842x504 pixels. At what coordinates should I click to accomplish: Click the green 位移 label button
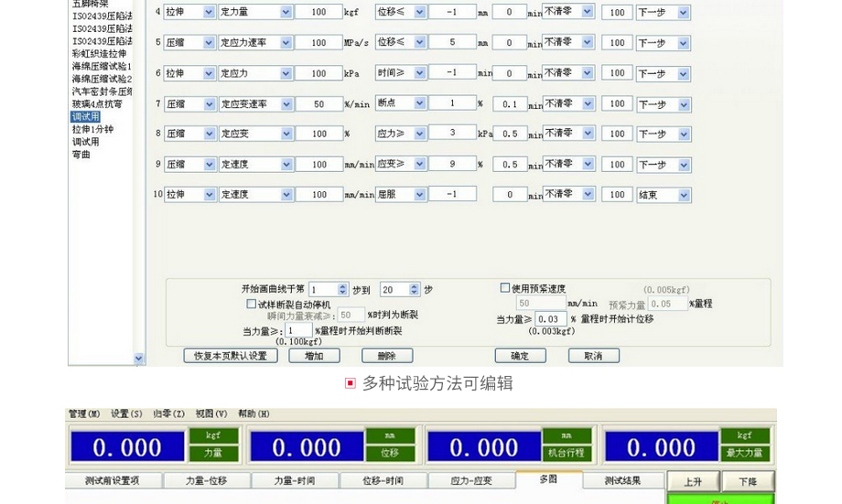coord(390,453)
